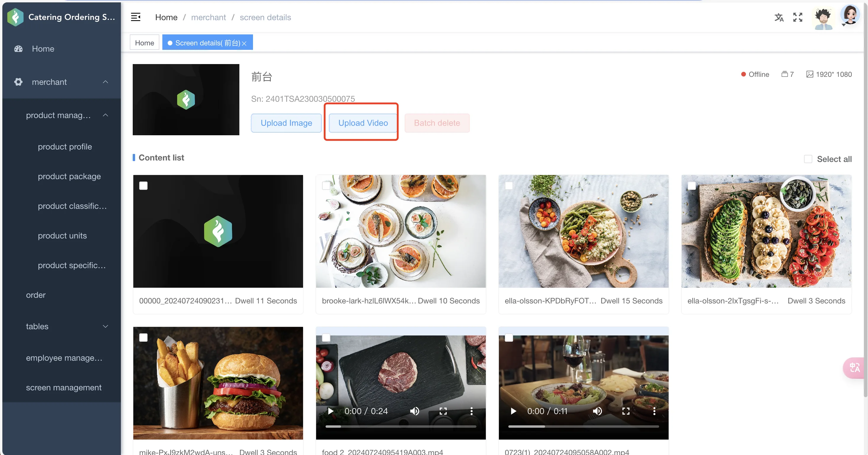
Task: Select checkbox on the 00000_20240724 logo thumbnail
Action: (143, 186)
